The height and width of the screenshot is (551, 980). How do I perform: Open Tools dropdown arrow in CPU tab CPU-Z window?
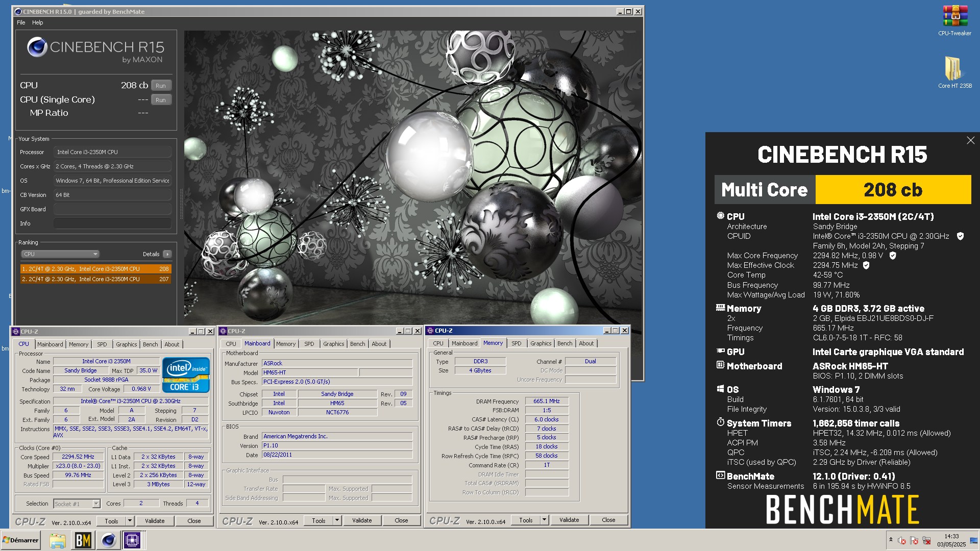click(130, 521)
